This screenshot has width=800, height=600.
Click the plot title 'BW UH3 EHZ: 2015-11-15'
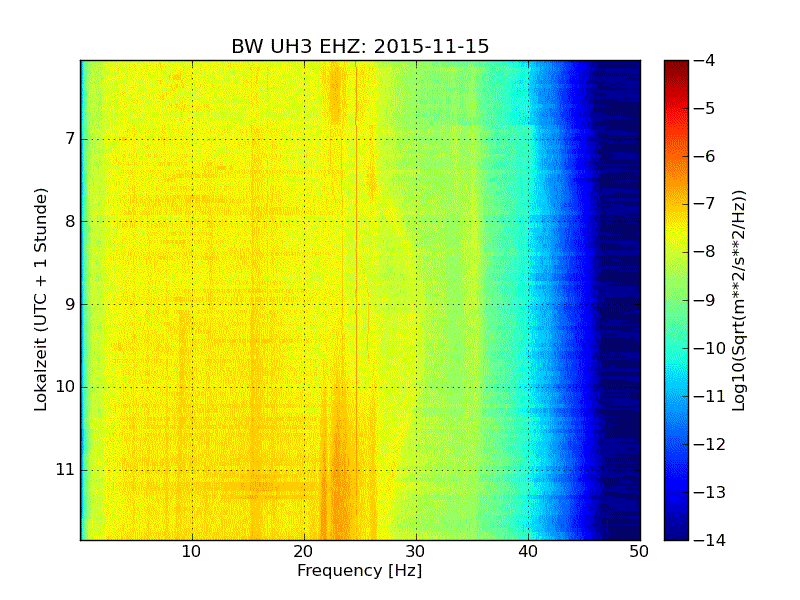[360, 46]
